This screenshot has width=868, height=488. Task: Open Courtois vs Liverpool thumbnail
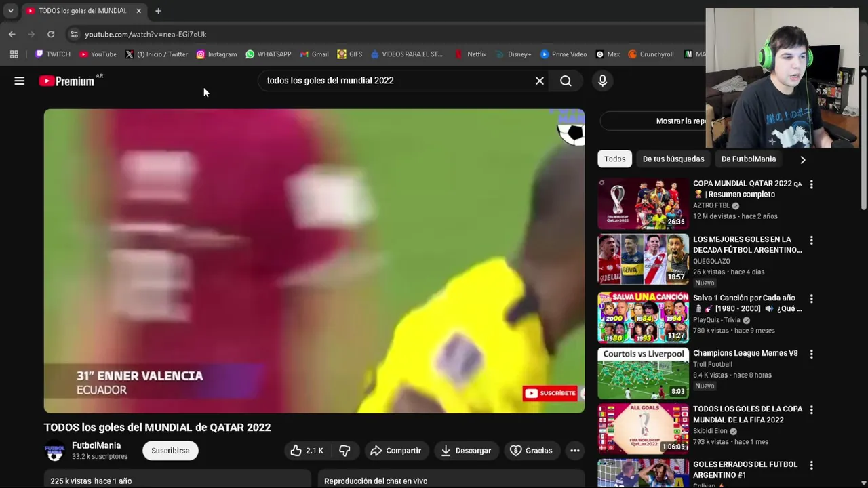pyautogui.click(x=643, y=373)
